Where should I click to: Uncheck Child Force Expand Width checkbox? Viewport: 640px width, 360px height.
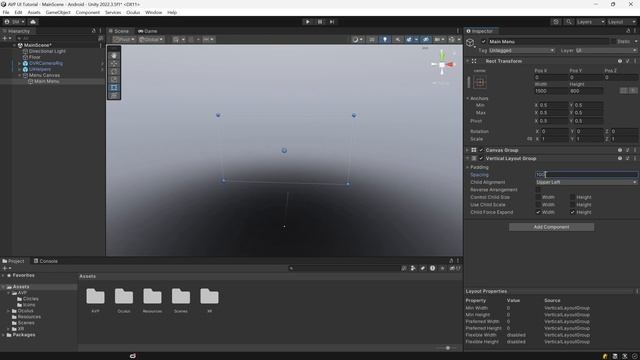(x=538, y=212)
